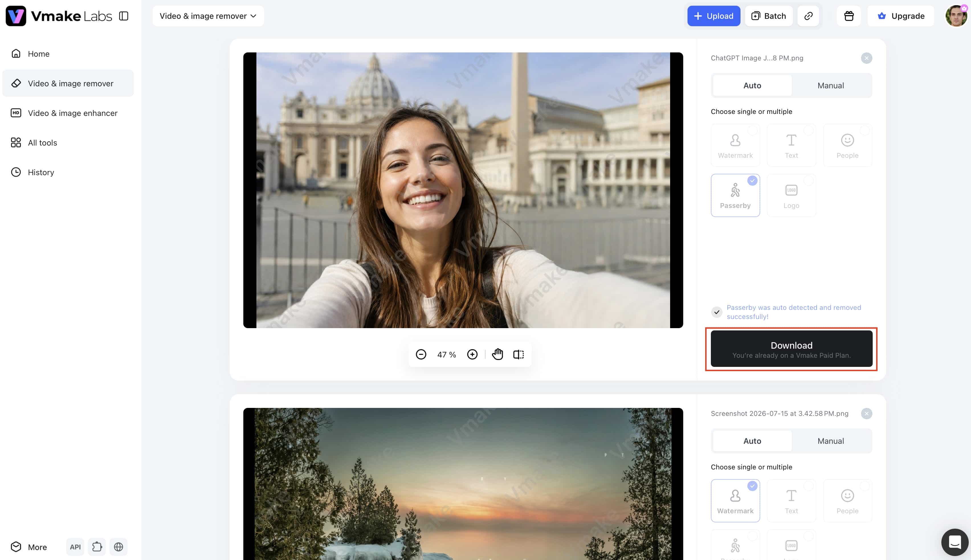
Task: Open the extension puzzle icon
Action: 97,547
